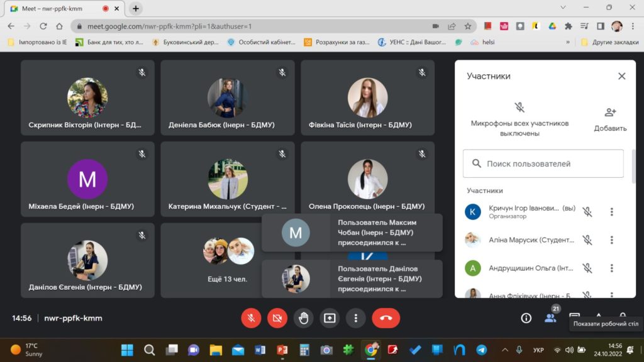Open more options for Аліна Марусик
644x362 pixels.
click(x=611, y=240)
